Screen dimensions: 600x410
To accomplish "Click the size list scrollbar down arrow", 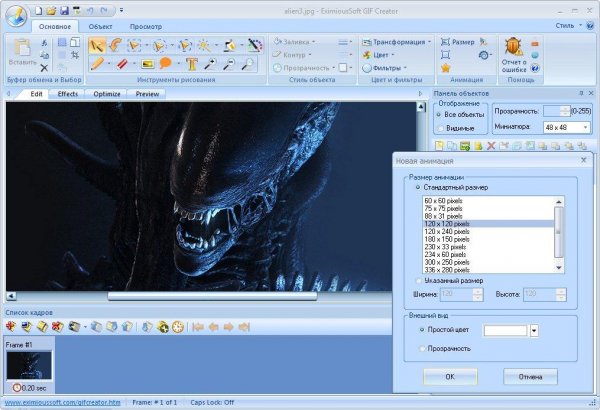I will (x=559, y=268).
